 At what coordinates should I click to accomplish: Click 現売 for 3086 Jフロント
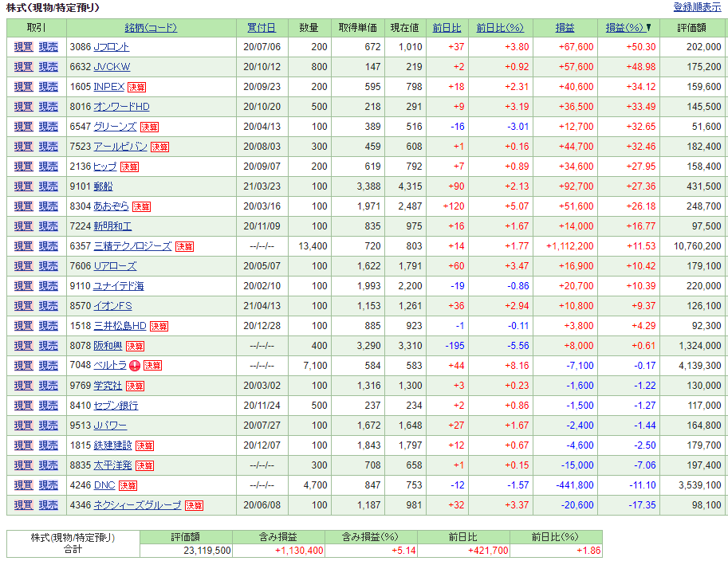[x=49, y=47]
